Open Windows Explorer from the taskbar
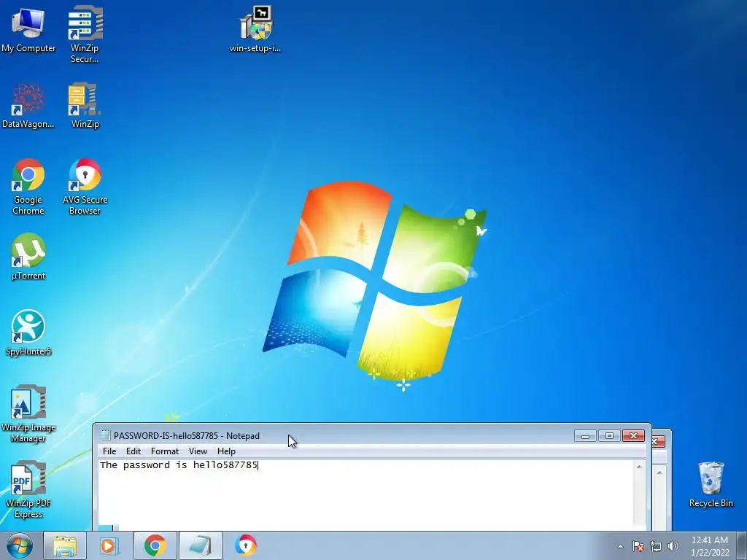Screen dimensions: 747x560 [65, 545]
